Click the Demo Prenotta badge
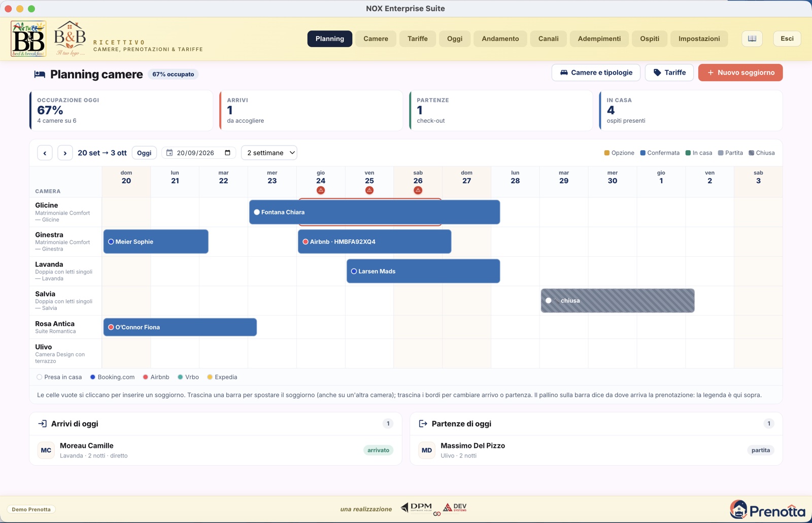The height and width of the screenshot is (523, 812). click(31, 509)
